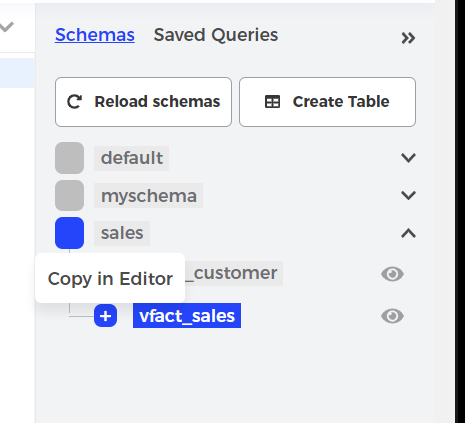Click the Reload schemas button text
This screenshot has height=423, width=465.
point(157,102)
